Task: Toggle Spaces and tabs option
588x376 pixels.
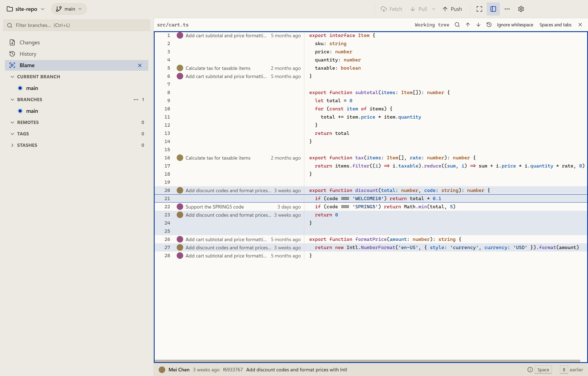Action: (x=555, y=25)
